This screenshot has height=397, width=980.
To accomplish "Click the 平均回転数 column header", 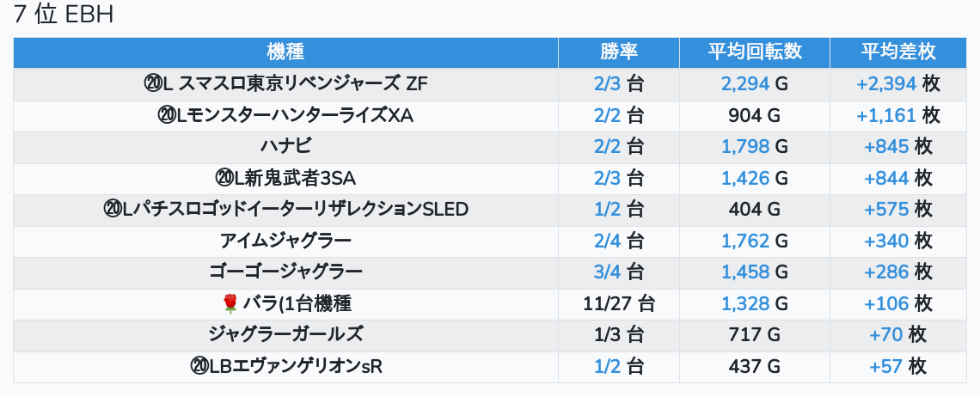I will coord(754,52).
